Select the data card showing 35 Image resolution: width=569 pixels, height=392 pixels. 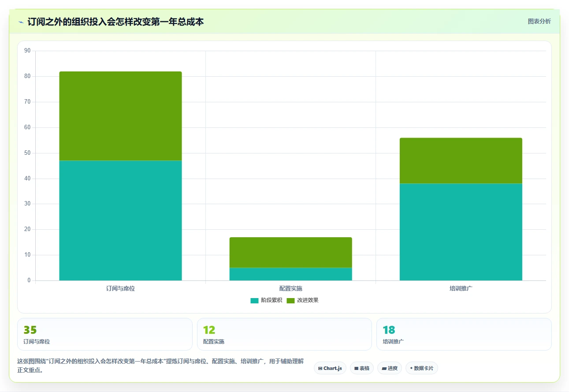click(105, 334)
